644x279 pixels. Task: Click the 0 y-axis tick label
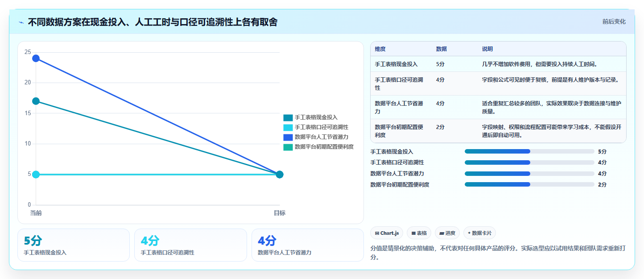point(29,205)
